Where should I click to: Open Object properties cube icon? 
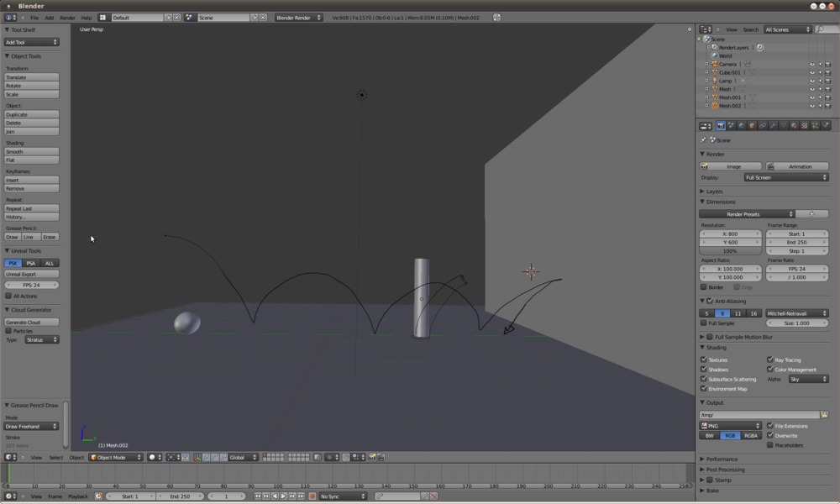click(752, 126)
